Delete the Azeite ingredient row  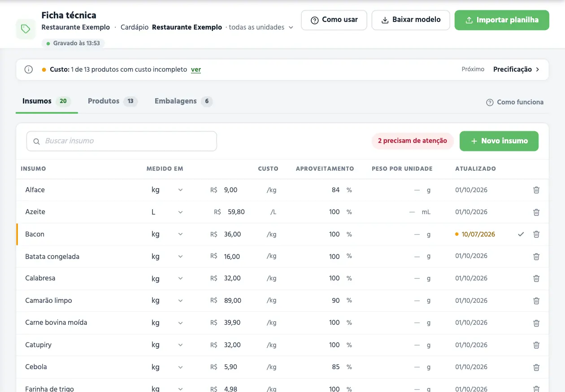tap(536, 212)
